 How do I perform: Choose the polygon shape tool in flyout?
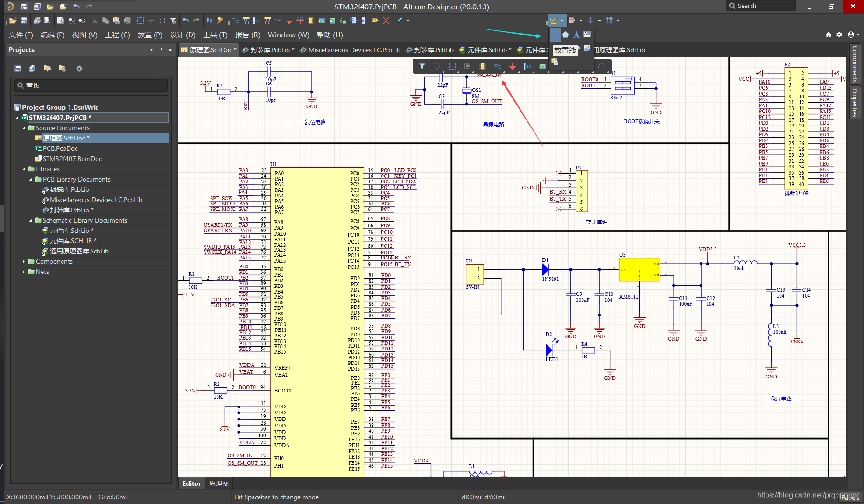pyautogui.click(x=565, y=35)
